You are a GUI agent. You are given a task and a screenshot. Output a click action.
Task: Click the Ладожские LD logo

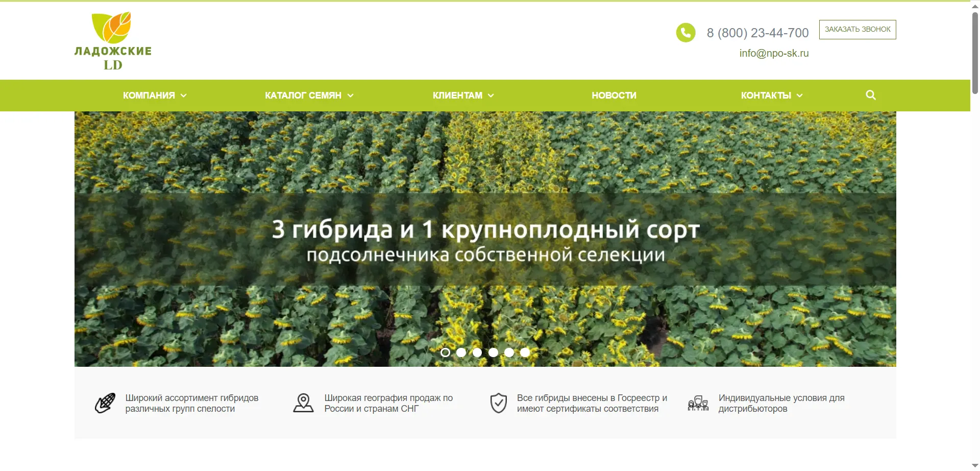(113, 41)
